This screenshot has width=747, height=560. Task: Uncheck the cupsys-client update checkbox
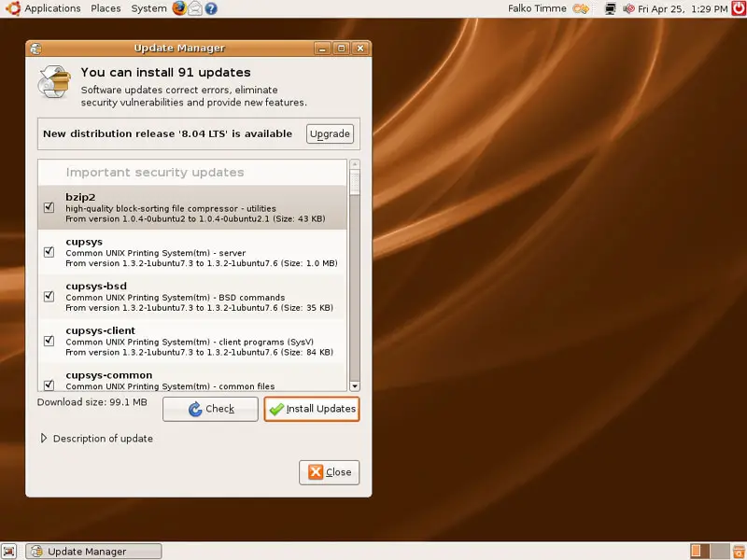click(49, 341)
